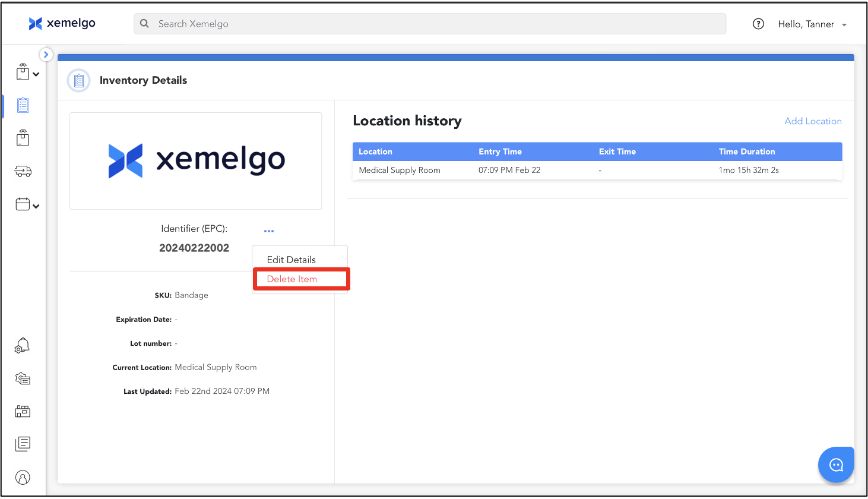Image resolution: width=868 pixels, height=499 pixels.
Task: Open the package tracking icon at sidebar top
Action: click(23, 72)
